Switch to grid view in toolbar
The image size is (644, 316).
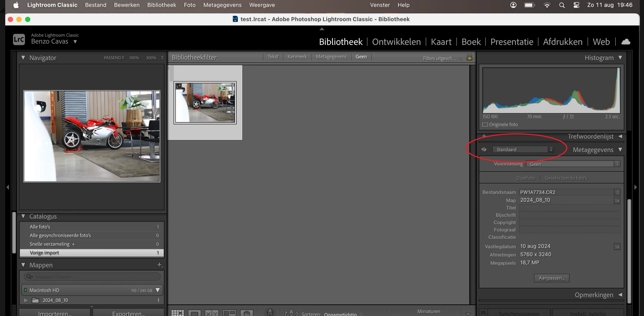177,313
